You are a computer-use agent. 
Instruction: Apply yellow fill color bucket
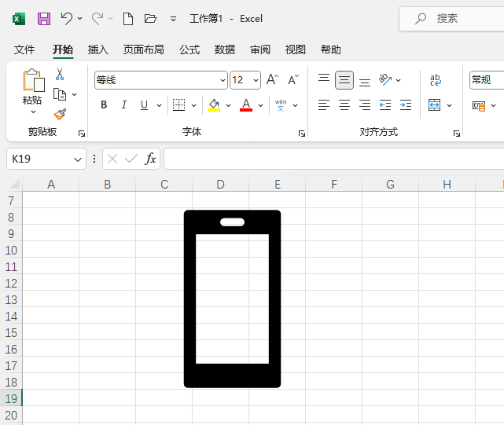click(214, 104)
